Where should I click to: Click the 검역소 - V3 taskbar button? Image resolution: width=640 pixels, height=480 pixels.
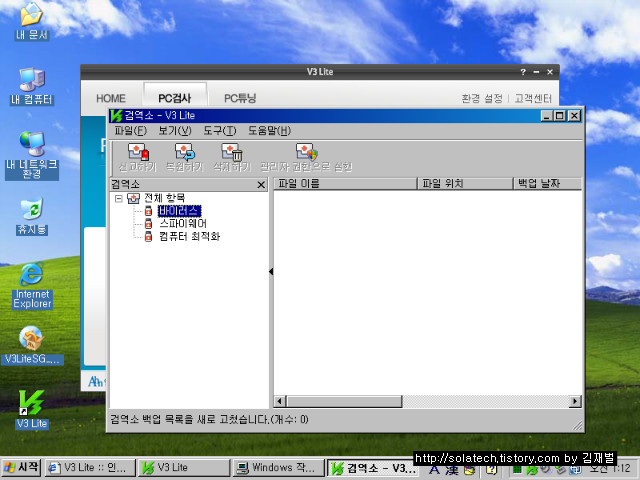tap(373, 468)
